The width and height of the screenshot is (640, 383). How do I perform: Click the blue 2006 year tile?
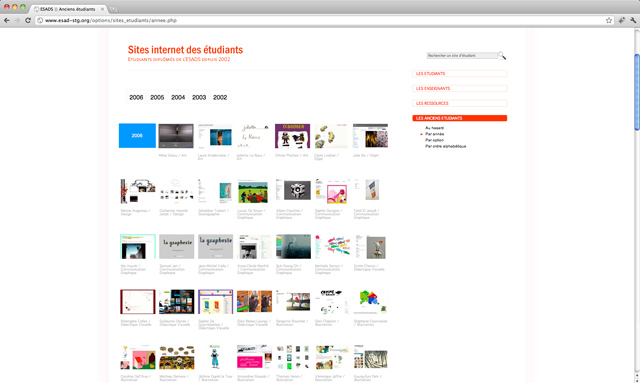click(137, 136)
